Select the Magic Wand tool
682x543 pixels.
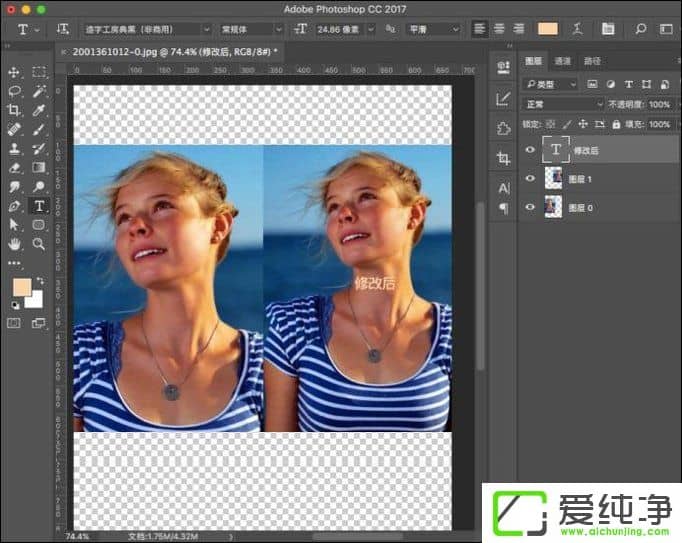tap(39, 91)
